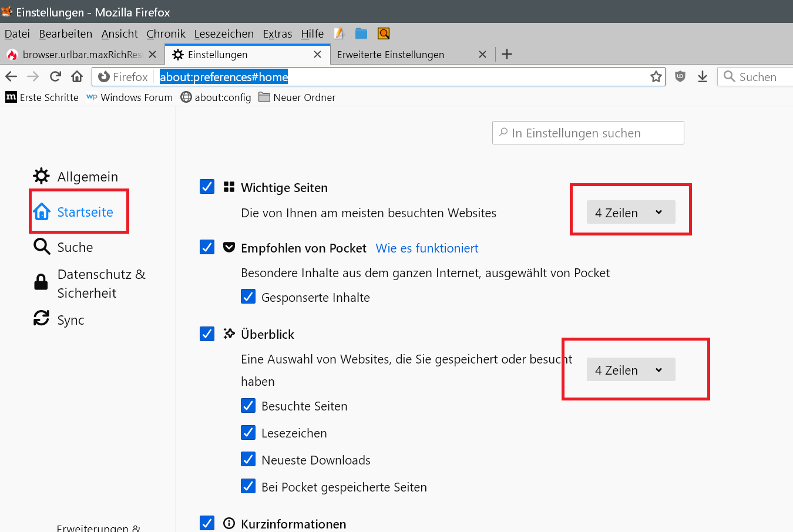Click the In Einstellungen suchen field
This screenshot has width=793, height=532.
pyautogui.click(x=588, y=133)
